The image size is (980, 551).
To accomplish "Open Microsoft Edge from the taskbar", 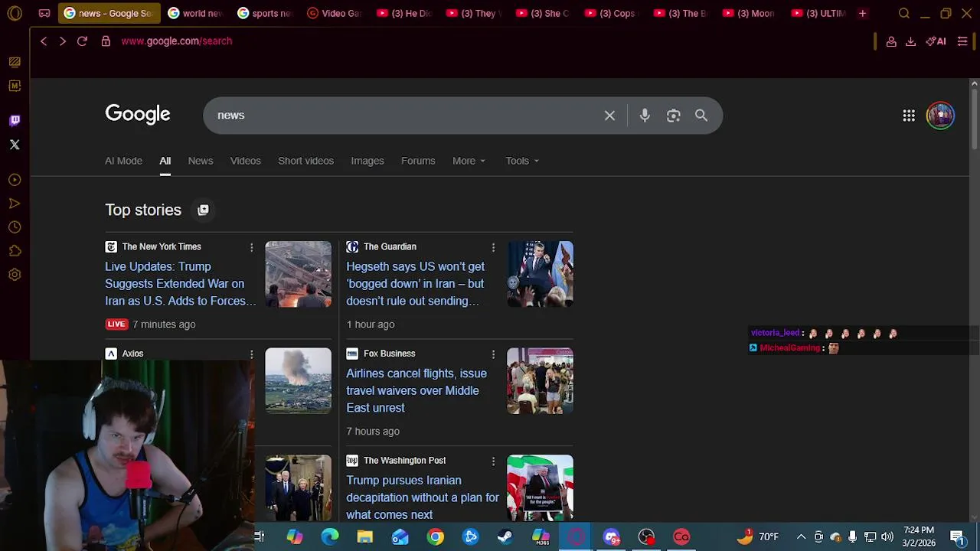I will click(x=330, y=536).
